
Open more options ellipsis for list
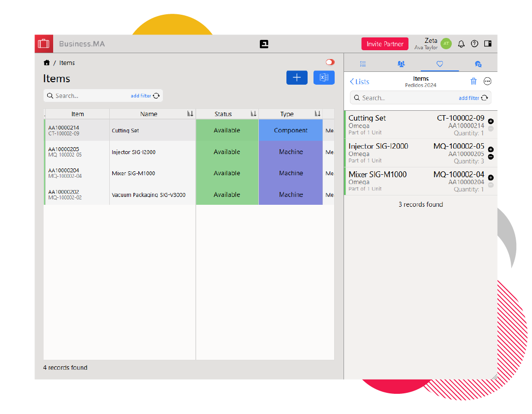tap(487, 82)
